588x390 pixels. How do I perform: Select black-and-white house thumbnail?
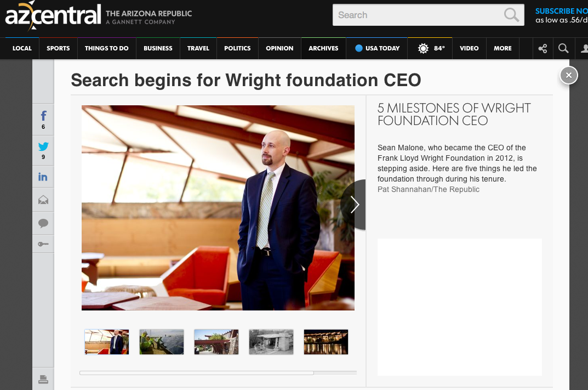271,342
